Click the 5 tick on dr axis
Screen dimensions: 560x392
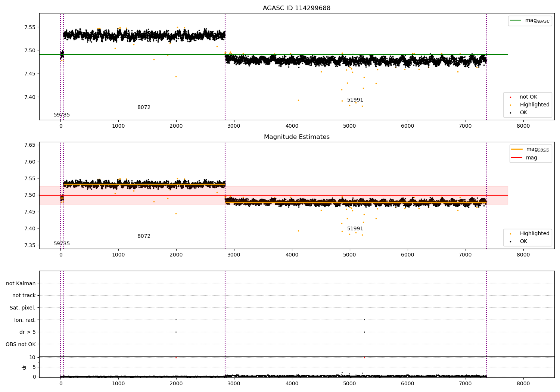coord(34,367)
